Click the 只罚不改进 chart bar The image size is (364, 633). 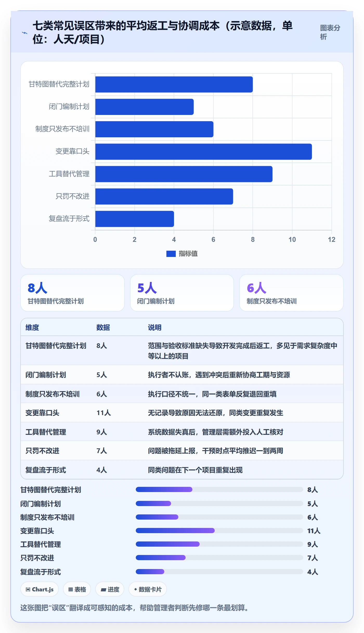click(x=164, y=196)
